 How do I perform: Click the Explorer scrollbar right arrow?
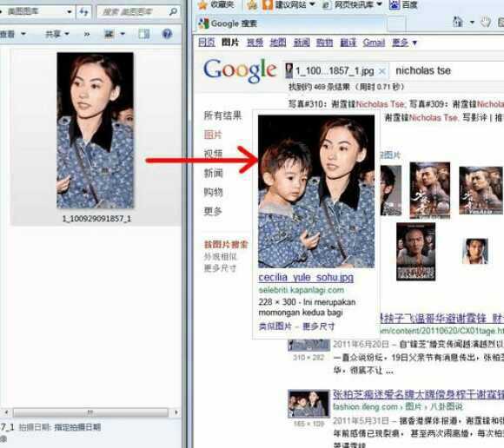(176, 412)
